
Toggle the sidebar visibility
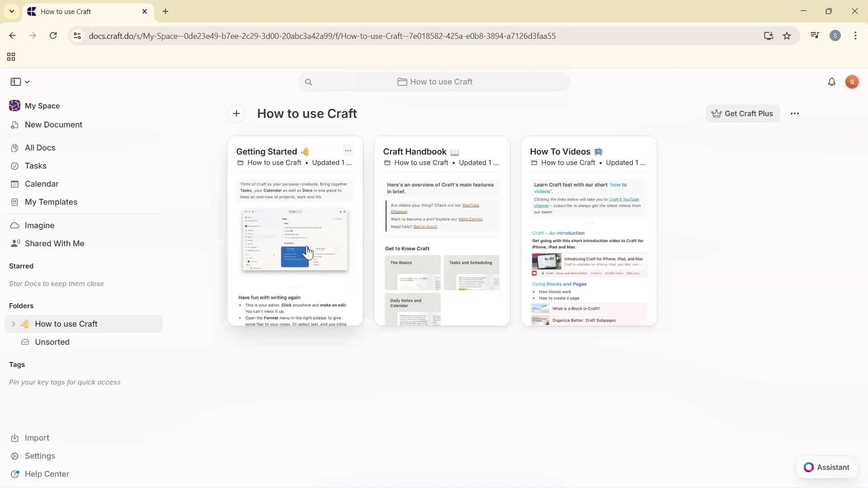tap(15, 82)
